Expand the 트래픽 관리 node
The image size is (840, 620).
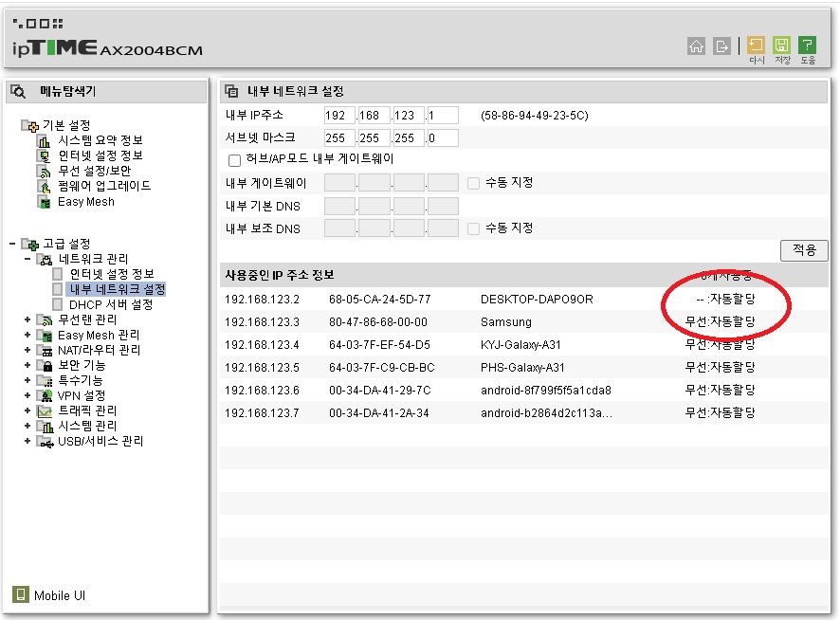27,410
